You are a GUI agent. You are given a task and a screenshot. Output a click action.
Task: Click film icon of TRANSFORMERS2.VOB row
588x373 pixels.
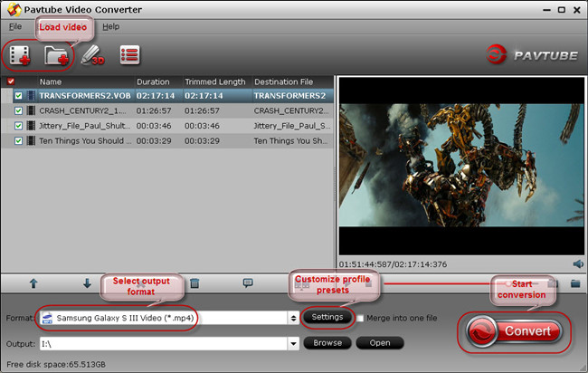(x=32, y=96)
